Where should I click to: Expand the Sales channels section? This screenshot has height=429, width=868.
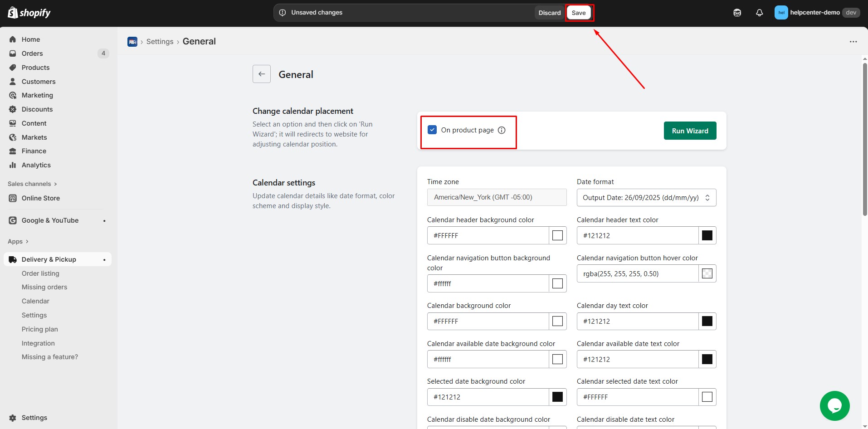point(32,184)
